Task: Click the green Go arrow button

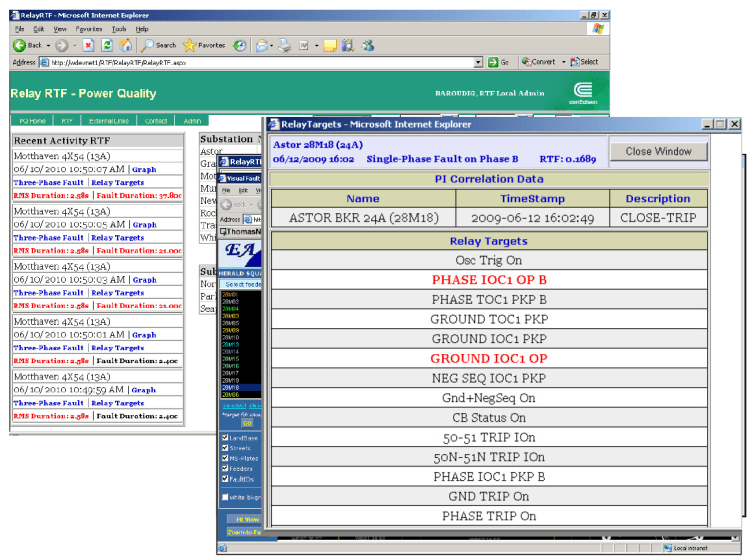Action: [x=492, y=62]
